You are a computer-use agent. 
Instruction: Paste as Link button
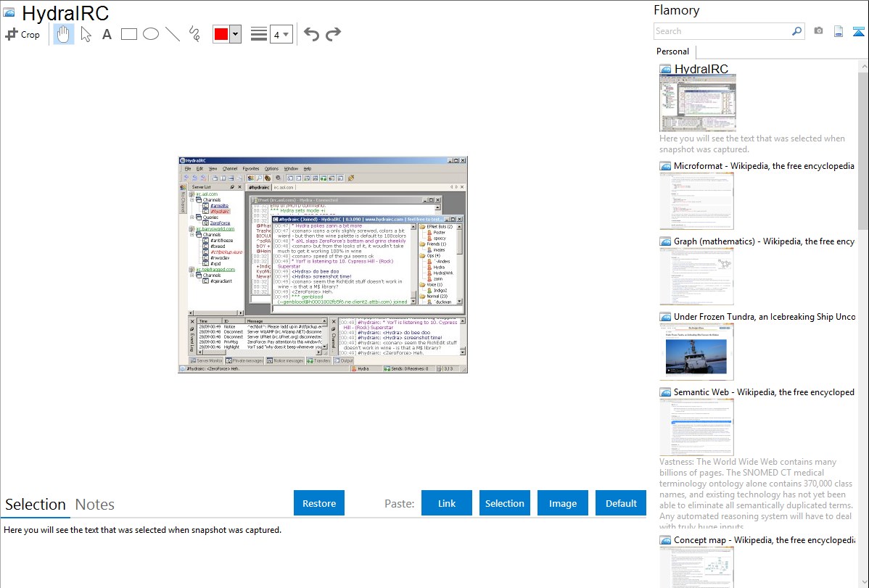(x=447, y=503)
